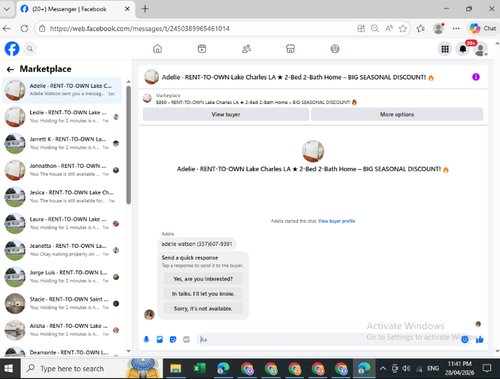Screen dimensions: 500x379
Task: Open Jesica chat
Action: (x=62, y=197)
